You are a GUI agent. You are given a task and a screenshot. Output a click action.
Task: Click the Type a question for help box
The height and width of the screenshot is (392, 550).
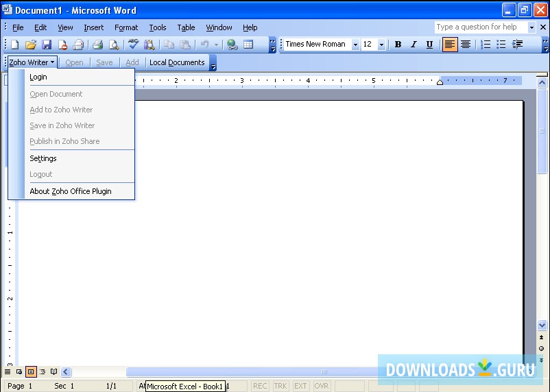tap(481, 27)
